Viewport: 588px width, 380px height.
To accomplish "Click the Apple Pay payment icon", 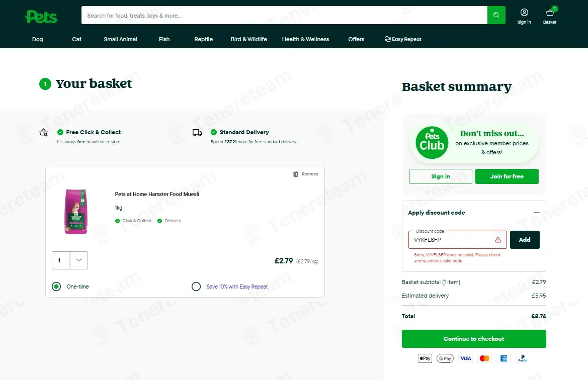I will click(425, 358).
